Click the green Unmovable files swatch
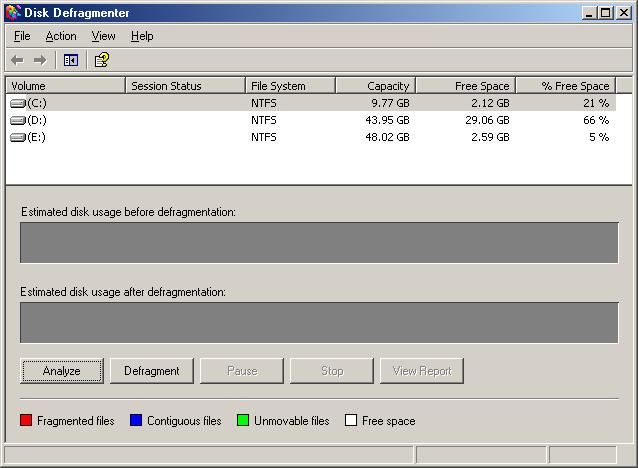The image size is (638, 468). [243, 420]
